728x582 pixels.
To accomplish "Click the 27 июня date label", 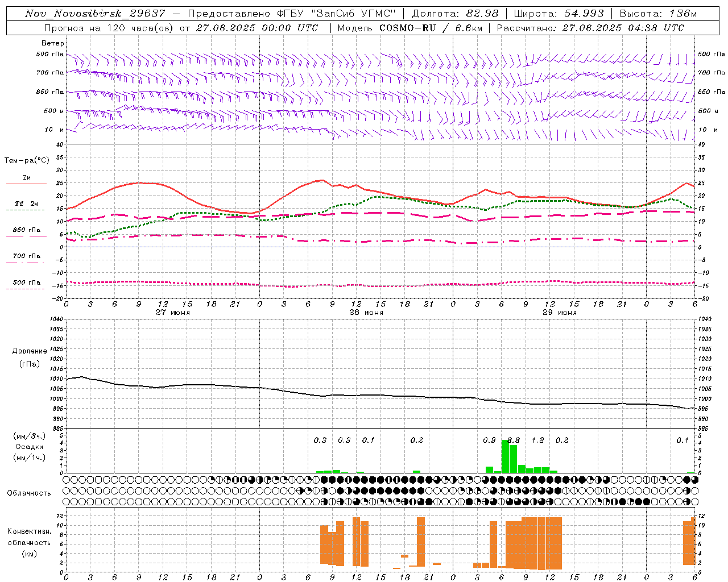I will 173,313.
